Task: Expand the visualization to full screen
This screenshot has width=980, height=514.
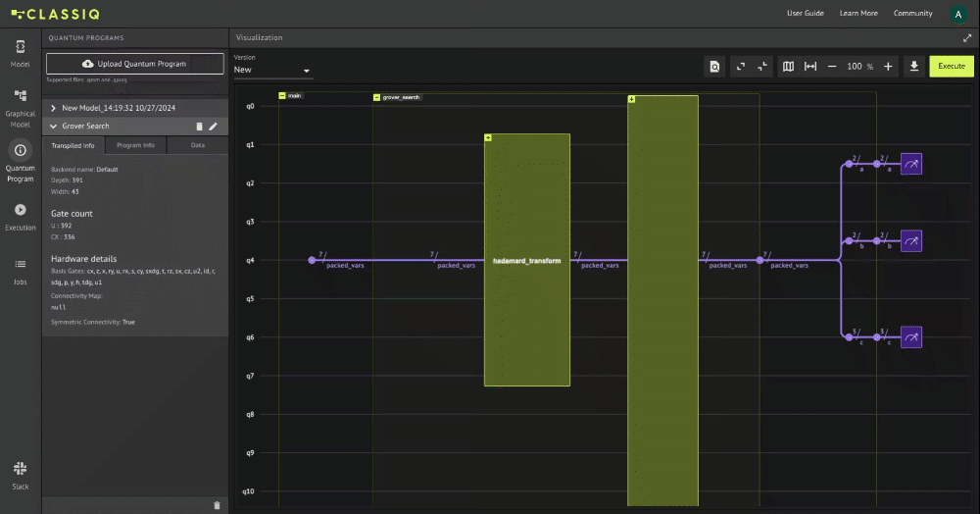Action: (967, 38)
